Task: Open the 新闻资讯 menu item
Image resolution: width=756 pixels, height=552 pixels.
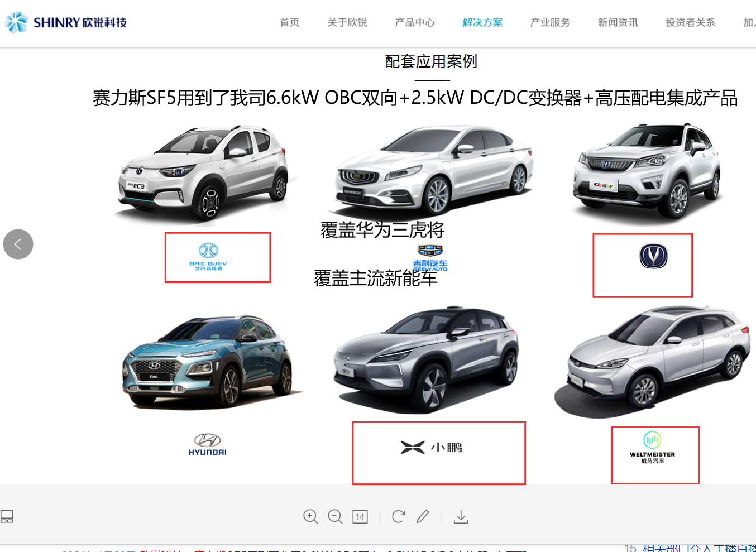Action: (x=617, y=23)
